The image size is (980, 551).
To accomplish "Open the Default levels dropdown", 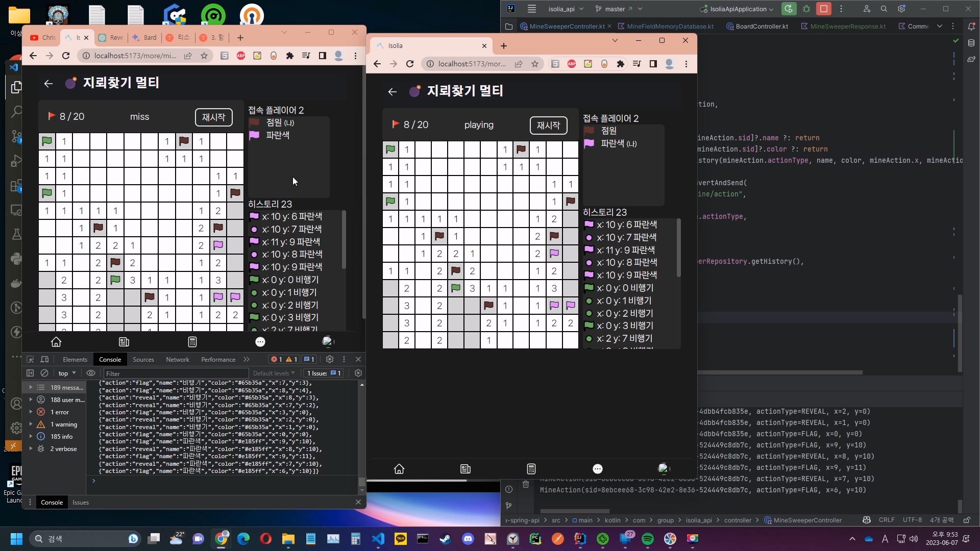I will coord(274,373).
